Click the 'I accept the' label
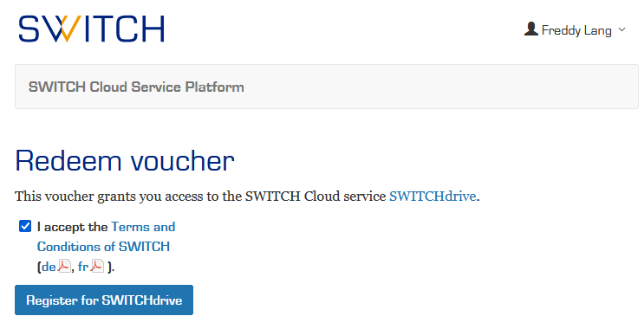Screen dimensions: 644x329 point(72,227)
